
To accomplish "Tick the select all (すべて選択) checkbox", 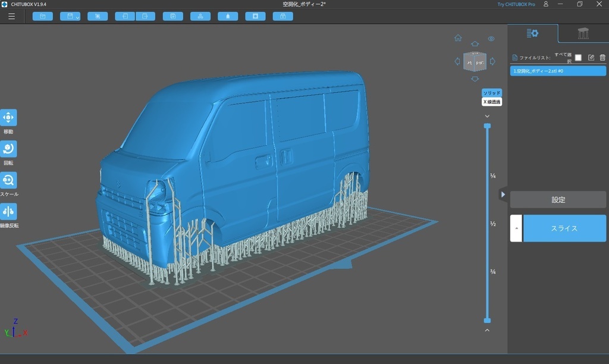I will (578, 58).
